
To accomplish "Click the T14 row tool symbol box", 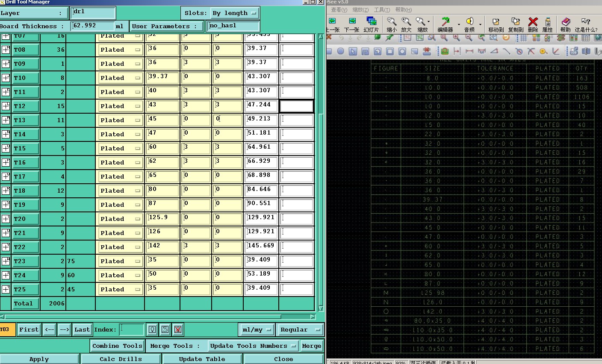I will click(x=6, y=134).
